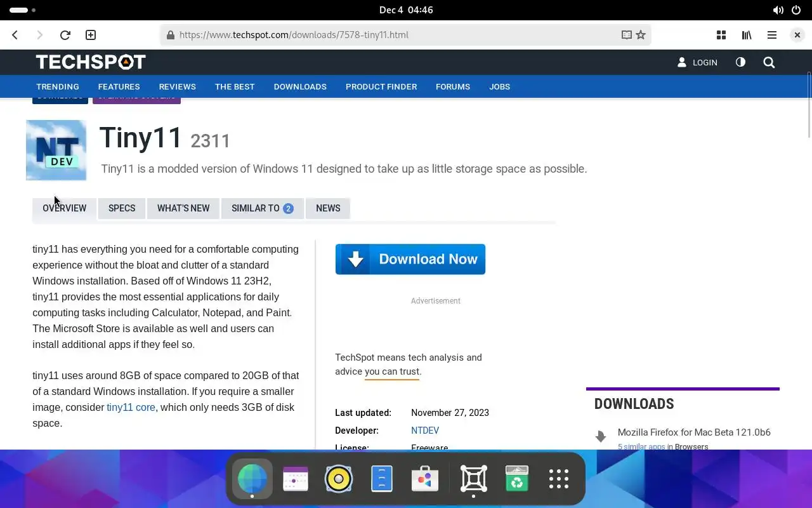
Task: Open the JOBS menu item
Action: (499, 86)
